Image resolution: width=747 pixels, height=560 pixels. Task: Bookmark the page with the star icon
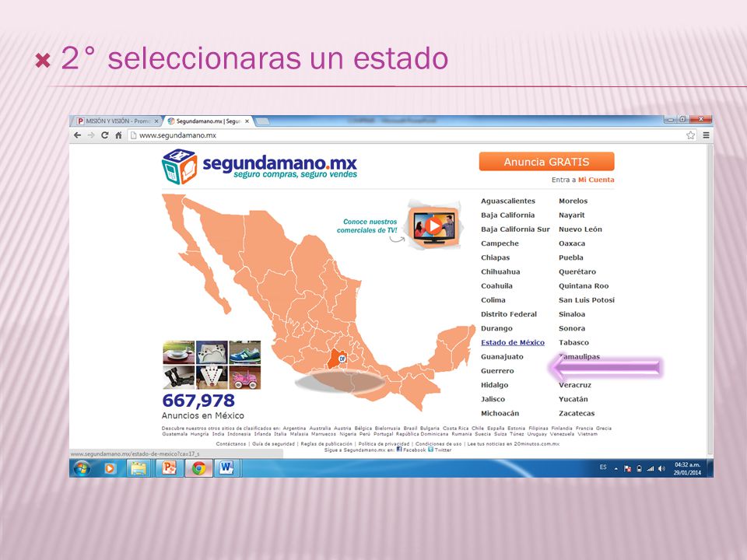click(690, 135)
